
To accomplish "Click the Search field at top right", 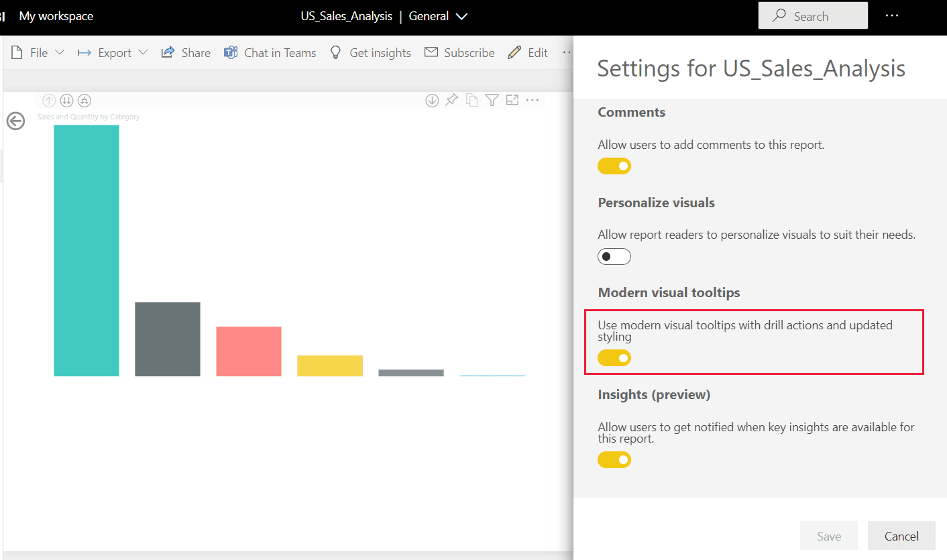I will coord(813,15).
